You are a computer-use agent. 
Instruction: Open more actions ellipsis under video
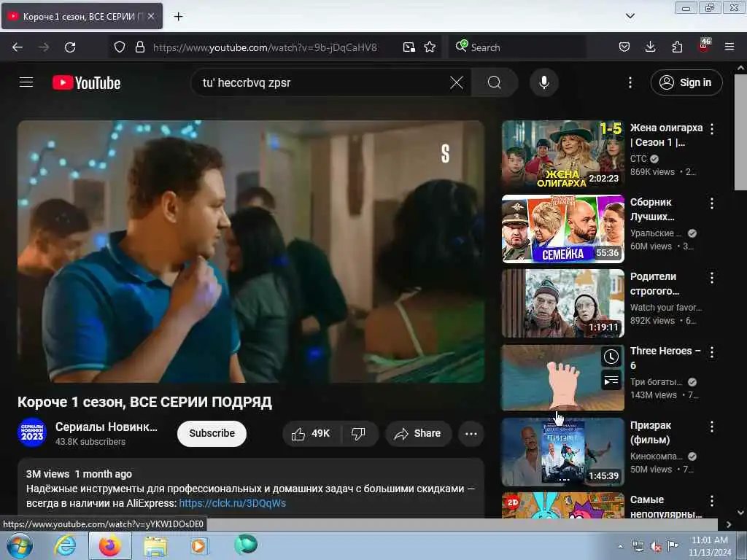click(x=471, y=433)
